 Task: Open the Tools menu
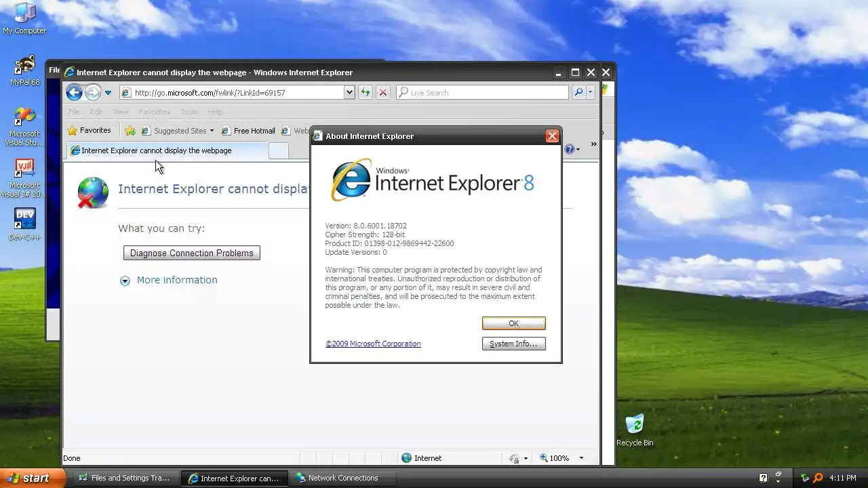point(189,112)
